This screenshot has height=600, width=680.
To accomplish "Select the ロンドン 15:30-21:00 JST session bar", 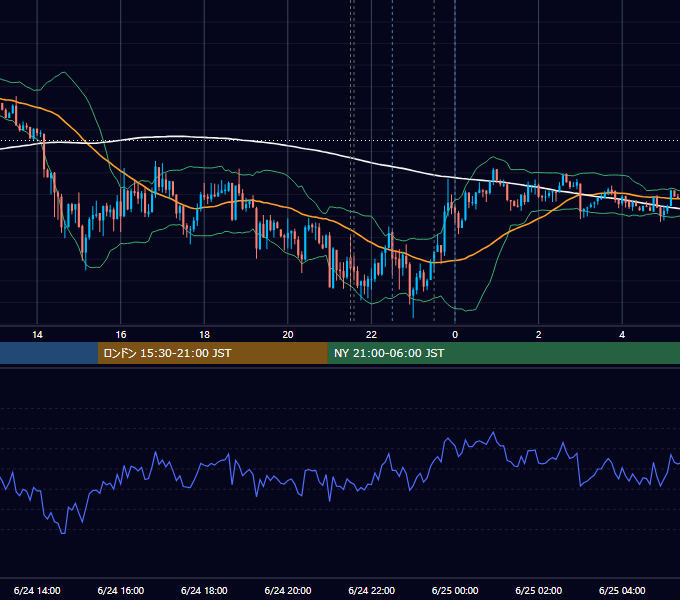I will pos(212,353).
